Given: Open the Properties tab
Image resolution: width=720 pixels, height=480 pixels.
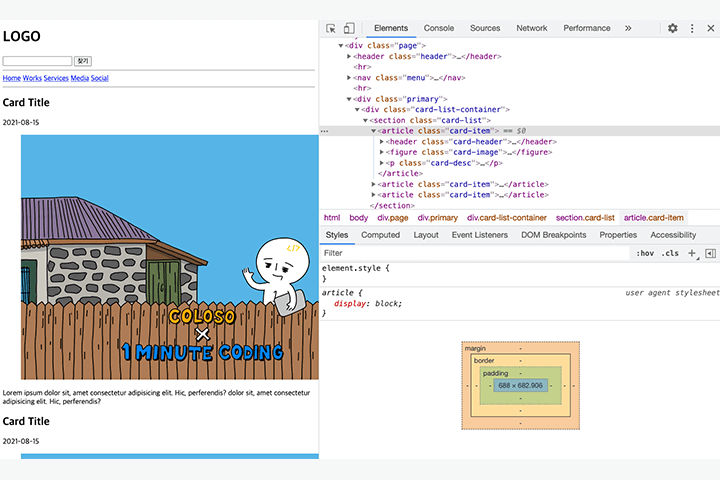Looking at the screenshot, I should point(618,235).
